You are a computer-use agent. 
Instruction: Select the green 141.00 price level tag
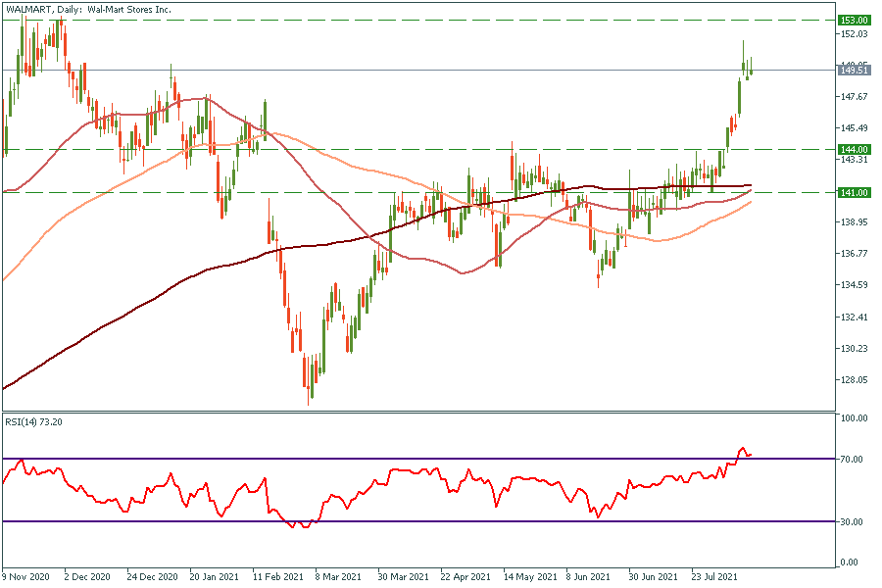pos(856,192)
